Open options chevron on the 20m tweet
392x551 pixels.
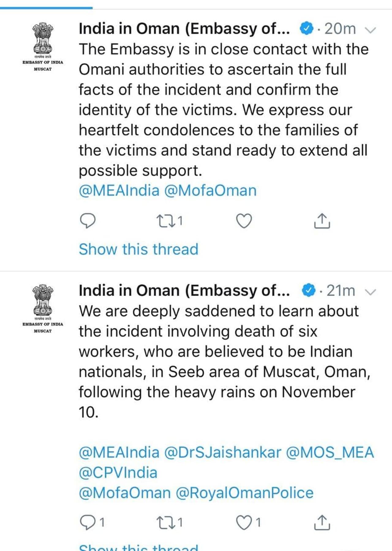371,30
